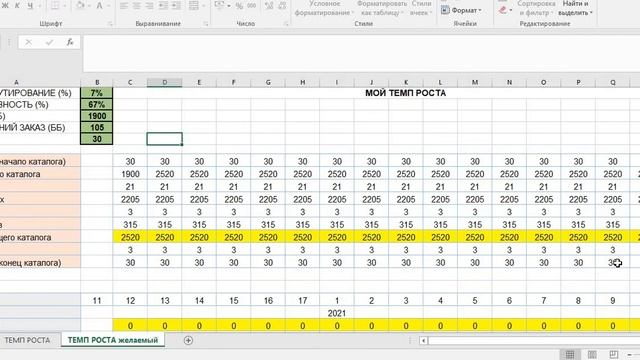Open borders dropdown arrow
Image resolution: width=640 pixels, height=360 pixels.
click(64, 6)
